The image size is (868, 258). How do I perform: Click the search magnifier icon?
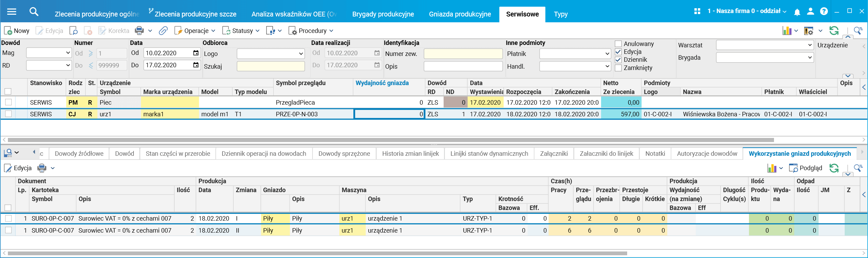pos(34,12)
